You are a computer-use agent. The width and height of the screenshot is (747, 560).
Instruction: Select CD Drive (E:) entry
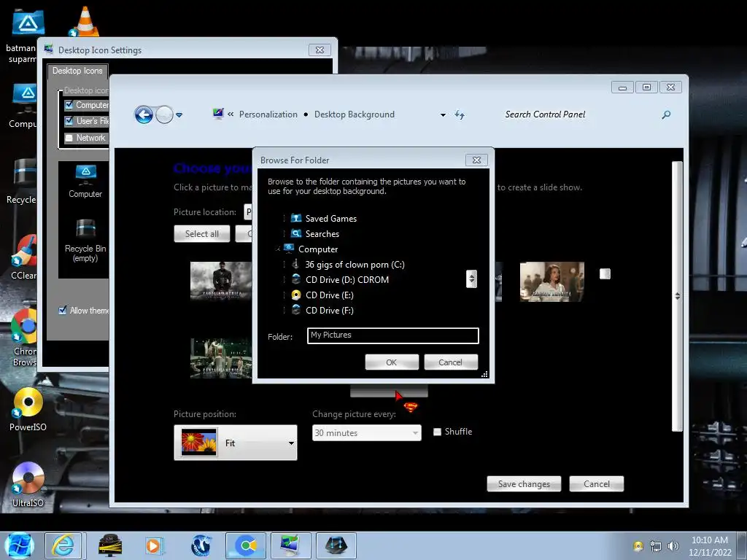[x=330, y=295]
